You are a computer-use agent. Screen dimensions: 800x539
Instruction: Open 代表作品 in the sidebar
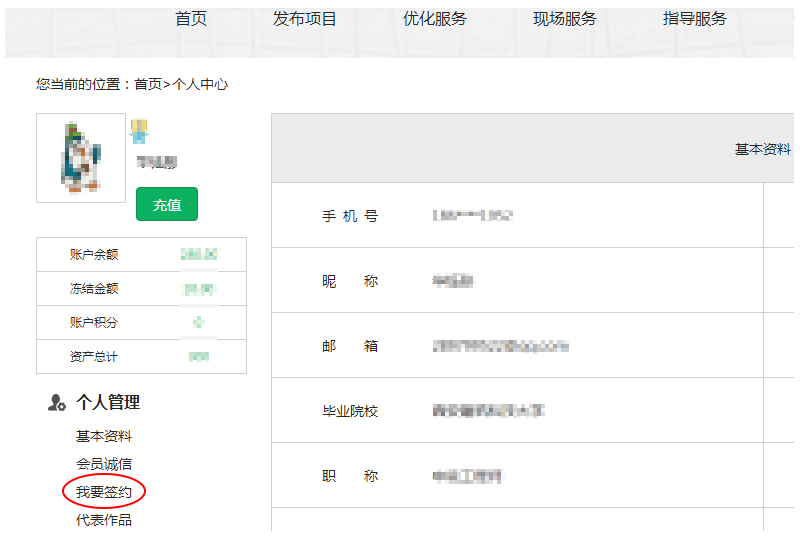(104, 520)
